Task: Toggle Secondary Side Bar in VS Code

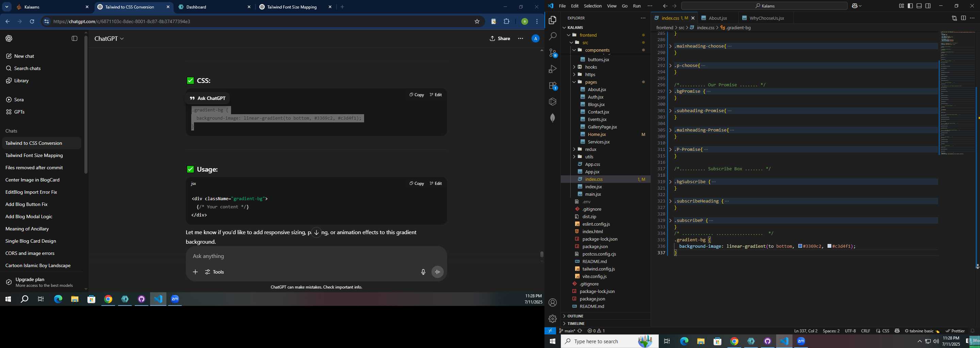Action: coord(928,6)
